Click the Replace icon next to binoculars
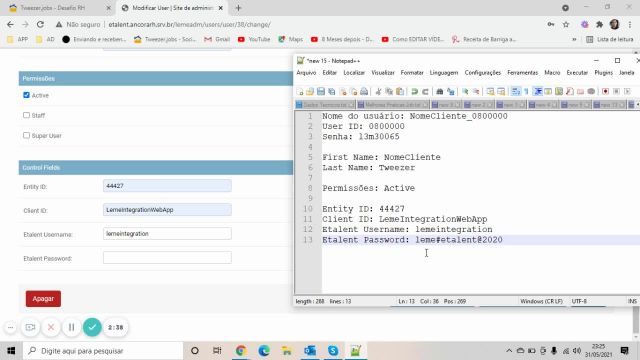The image size is (640, 360). coord(451,91)
